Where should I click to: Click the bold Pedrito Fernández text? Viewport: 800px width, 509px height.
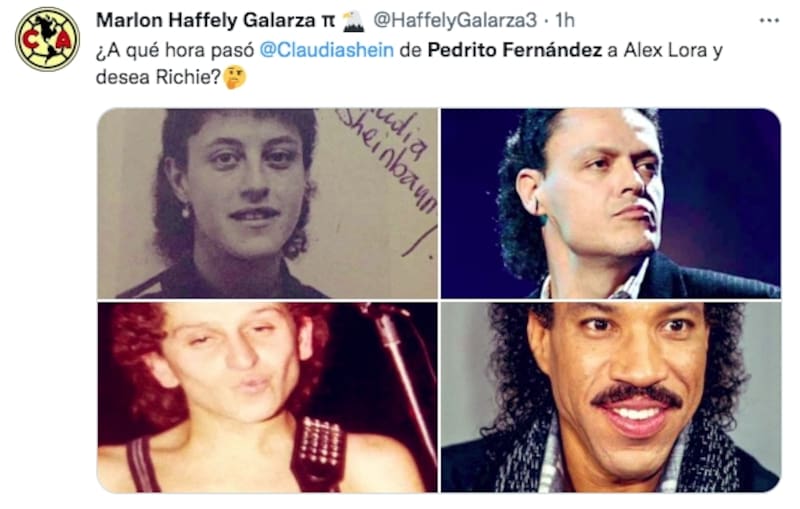[515, 50]
